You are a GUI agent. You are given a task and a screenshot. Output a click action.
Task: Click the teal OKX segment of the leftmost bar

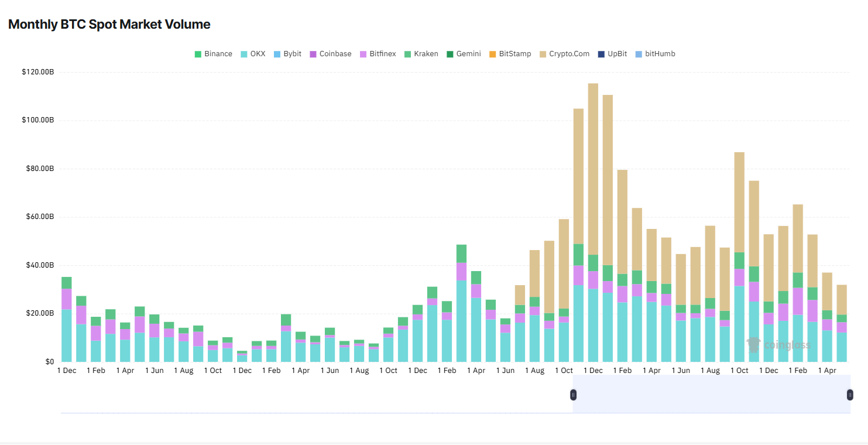click(x=67, y=336)
